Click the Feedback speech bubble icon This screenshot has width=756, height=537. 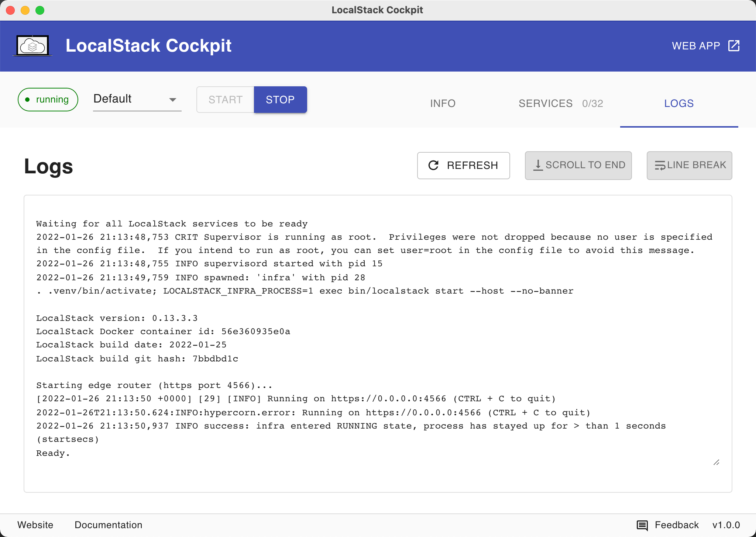[x=642, y=525]
